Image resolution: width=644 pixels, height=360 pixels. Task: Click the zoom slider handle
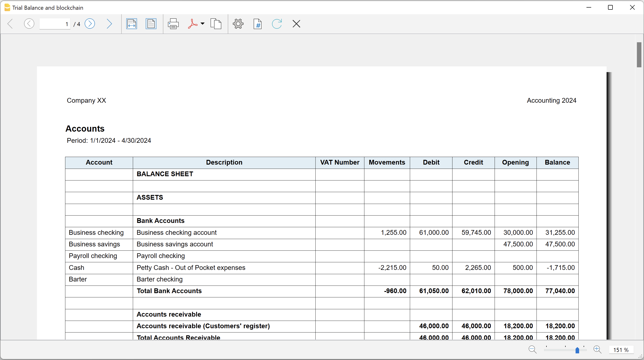pyautogui.click(x=577, y=350)
